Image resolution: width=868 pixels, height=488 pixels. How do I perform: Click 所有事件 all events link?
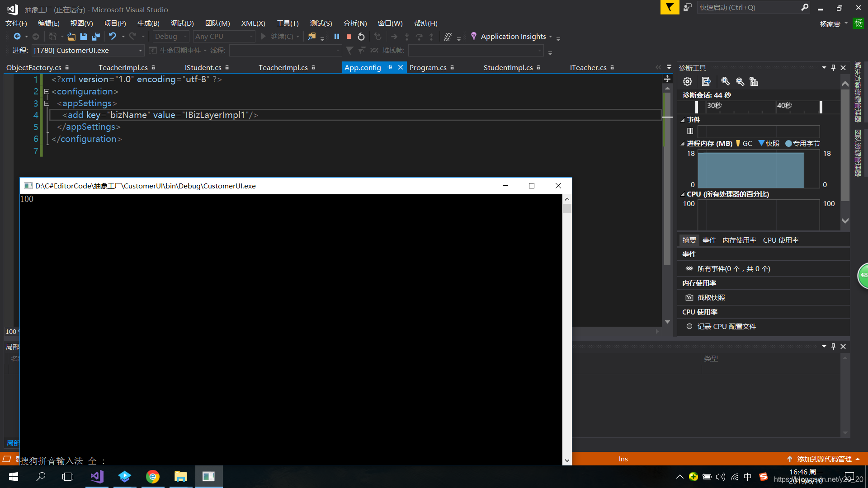[734, 268]
